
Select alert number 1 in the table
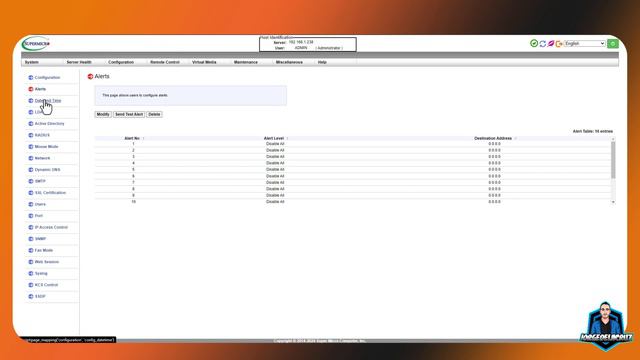click(x=133, y=144)
